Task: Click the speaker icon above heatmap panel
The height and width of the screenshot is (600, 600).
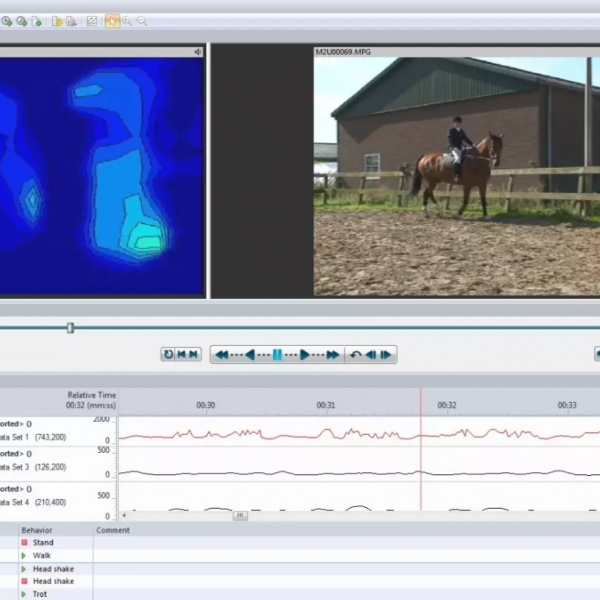Action: click(x=197, y=52)
